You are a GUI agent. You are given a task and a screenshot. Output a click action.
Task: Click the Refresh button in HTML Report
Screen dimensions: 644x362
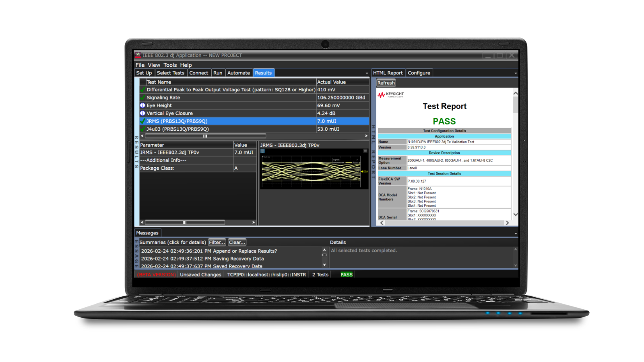pos(386,83)
